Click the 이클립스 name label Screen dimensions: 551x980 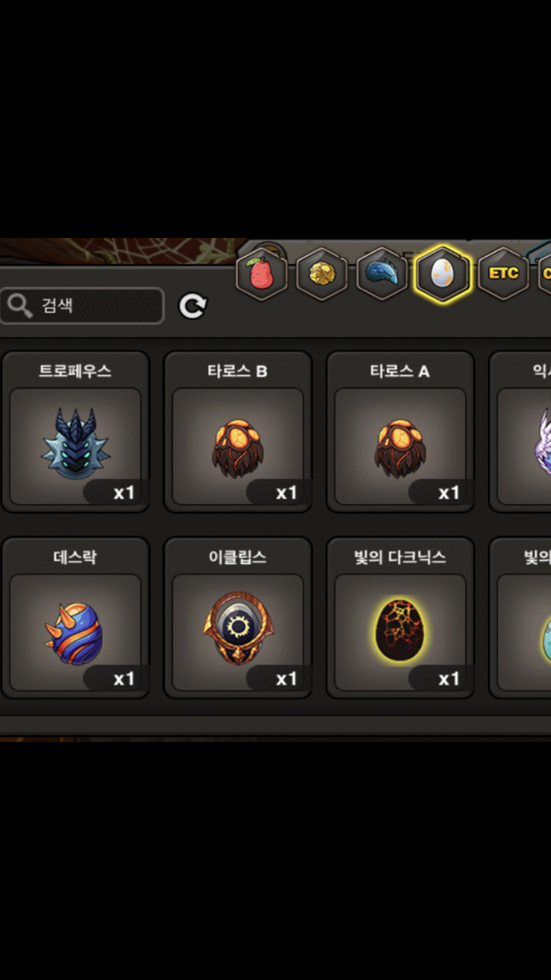pos(237,557)
